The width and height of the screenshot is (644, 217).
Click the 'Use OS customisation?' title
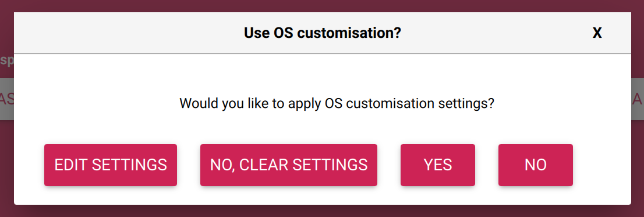pyautogui.click(x=323, y=33)
